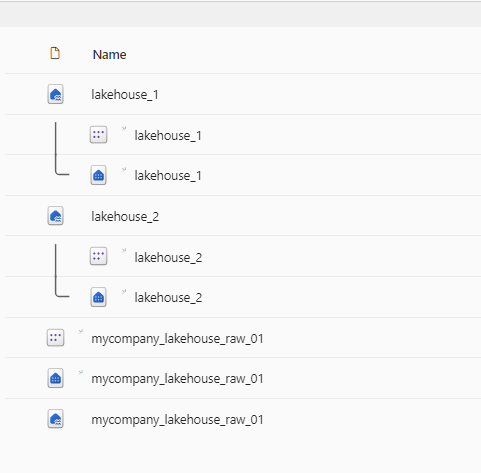The width and height of the screenshot is (481, 473).
Task: Click the semantic model icon under lakehouse_1
Action: click(98, 135)
